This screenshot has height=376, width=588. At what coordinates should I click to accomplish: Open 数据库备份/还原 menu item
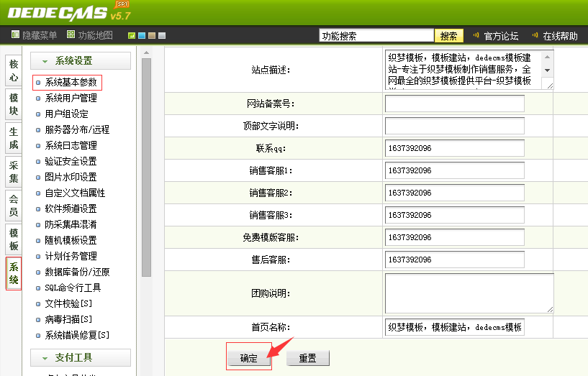(x=77, y=272)
